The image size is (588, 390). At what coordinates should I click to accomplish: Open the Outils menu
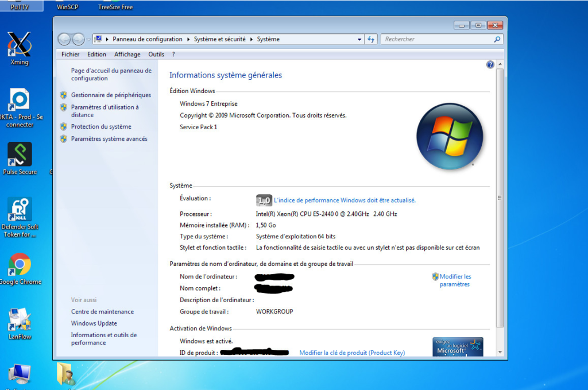point(156,55)
